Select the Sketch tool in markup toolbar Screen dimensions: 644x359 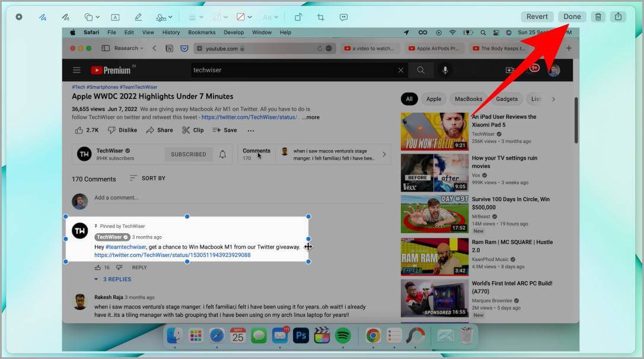(x=43, y=17)
